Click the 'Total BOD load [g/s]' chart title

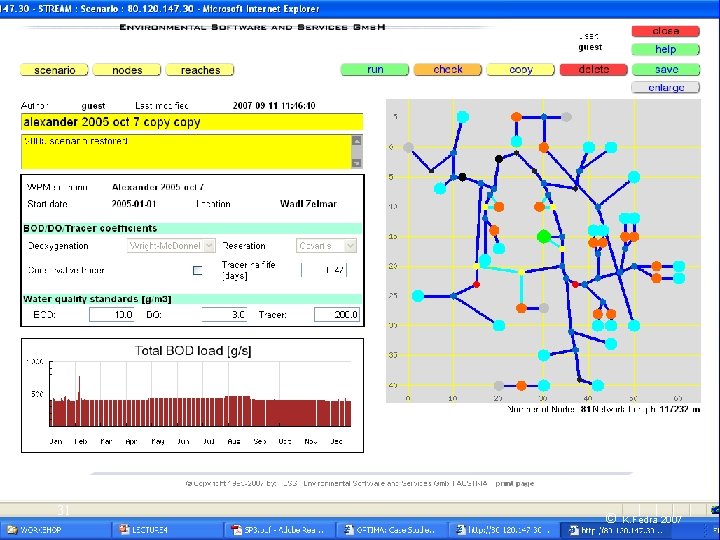click(x=193, y=351)
